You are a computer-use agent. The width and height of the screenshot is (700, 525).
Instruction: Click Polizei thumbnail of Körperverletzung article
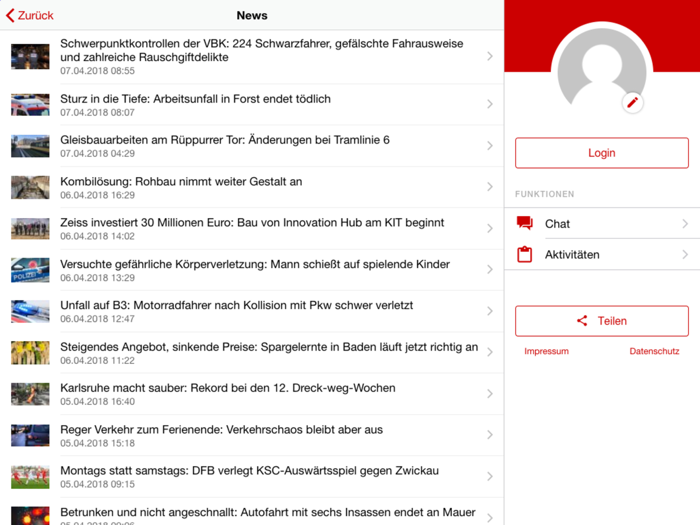coord(30,270)
